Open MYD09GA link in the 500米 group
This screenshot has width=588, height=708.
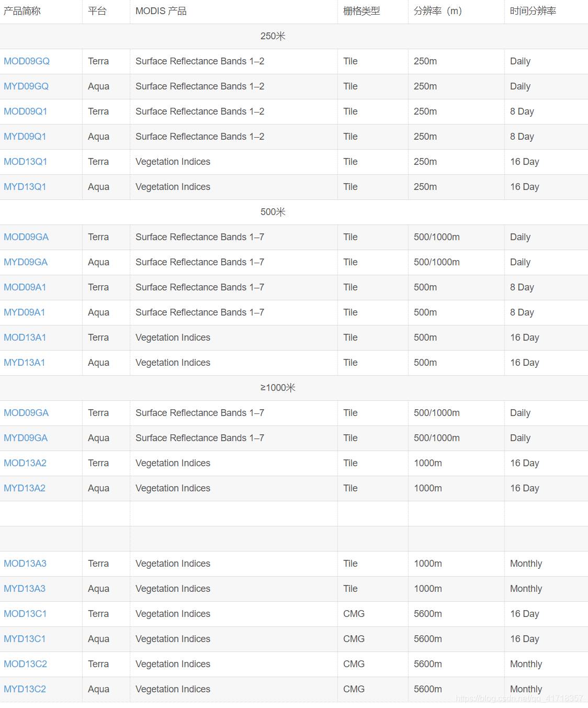tap(26, 262)
